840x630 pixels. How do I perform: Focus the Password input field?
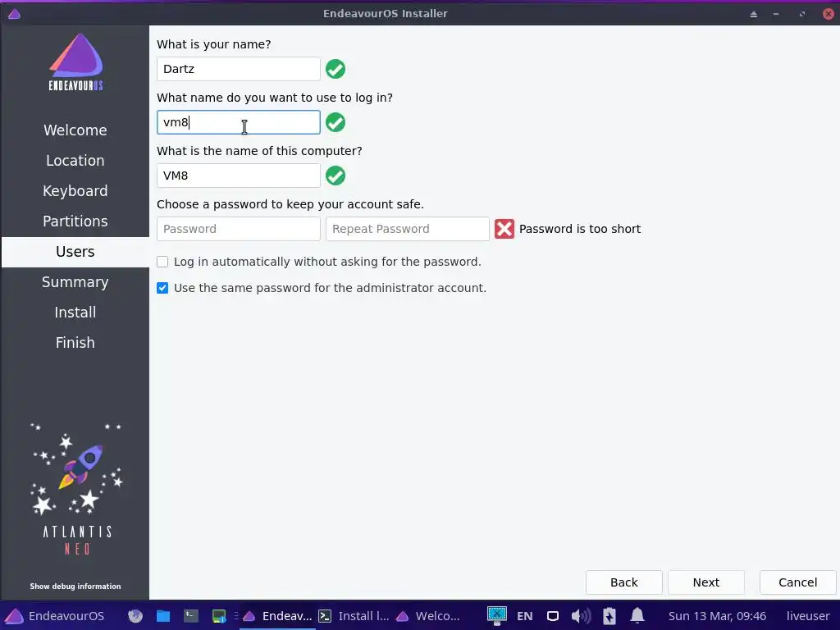[239, 229]
